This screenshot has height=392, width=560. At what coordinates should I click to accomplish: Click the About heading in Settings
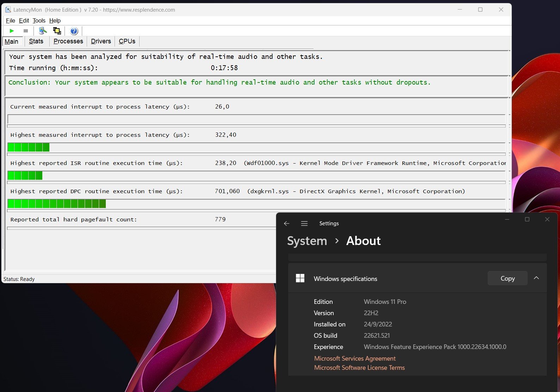(363, 241)
